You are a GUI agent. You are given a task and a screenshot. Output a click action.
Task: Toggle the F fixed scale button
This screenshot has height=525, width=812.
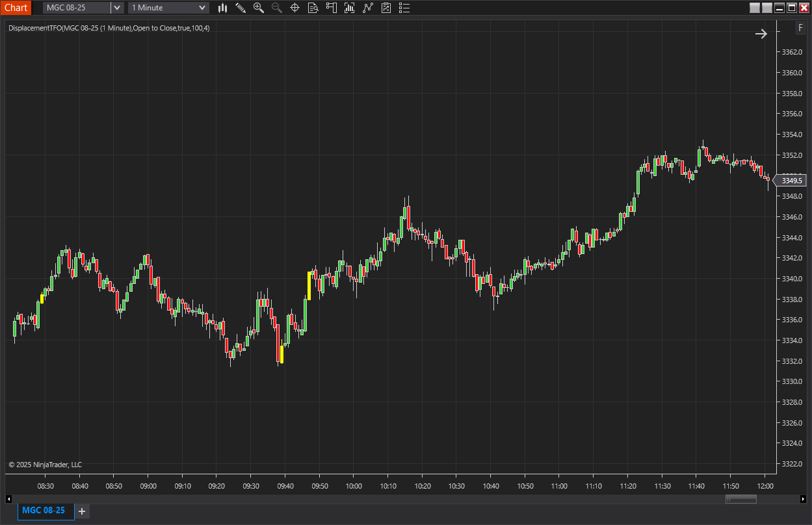[x=800, y=28]
